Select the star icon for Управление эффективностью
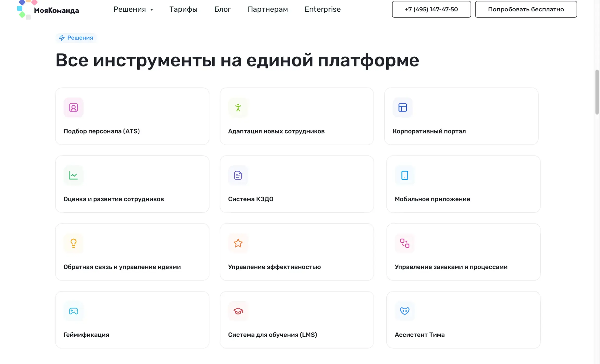The image size is (600, 364). (238, 243)
